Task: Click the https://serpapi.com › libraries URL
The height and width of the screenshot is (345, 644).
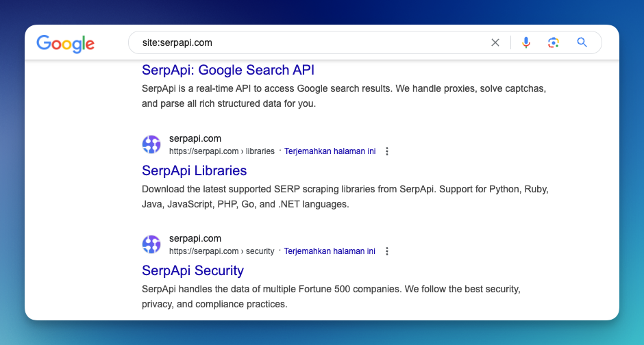Action: point(222,151)
